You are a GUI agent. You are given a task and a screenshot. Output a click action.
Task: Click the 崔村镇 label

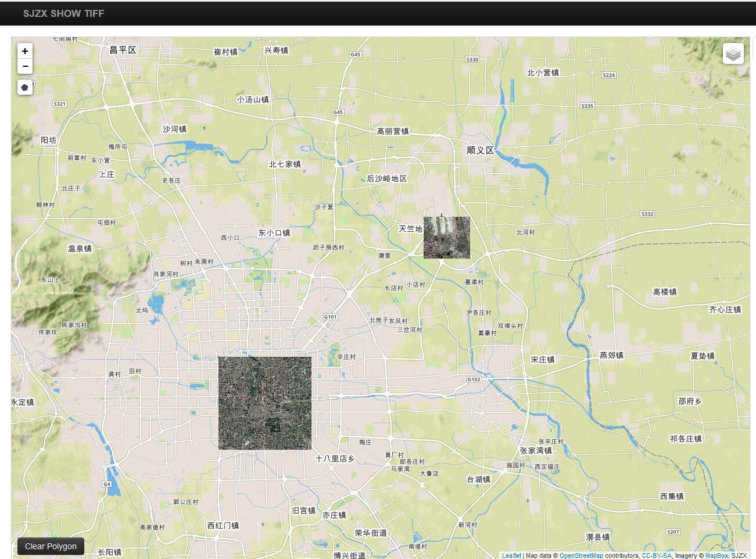coord(225,52)
